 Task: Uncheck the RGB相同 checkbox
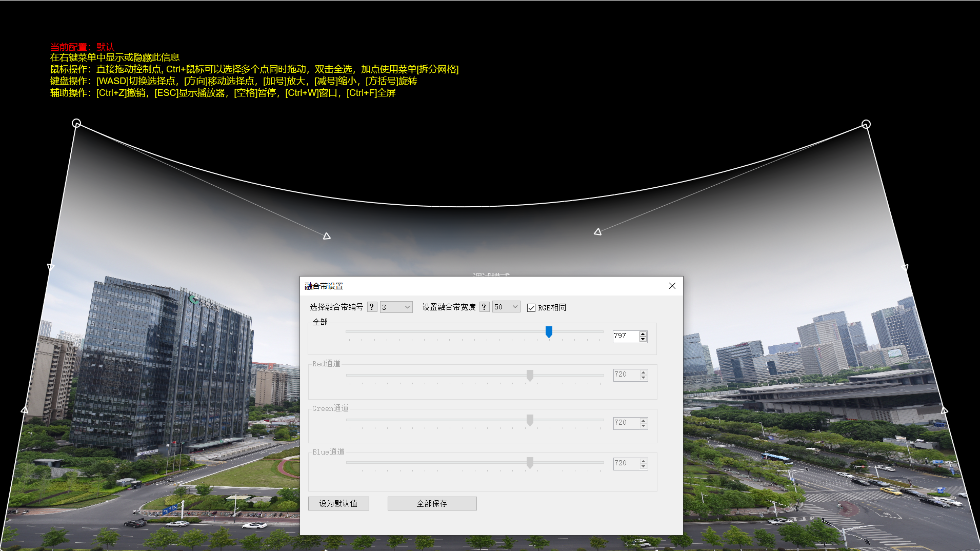pyautogui.click(x=531, y=307)
